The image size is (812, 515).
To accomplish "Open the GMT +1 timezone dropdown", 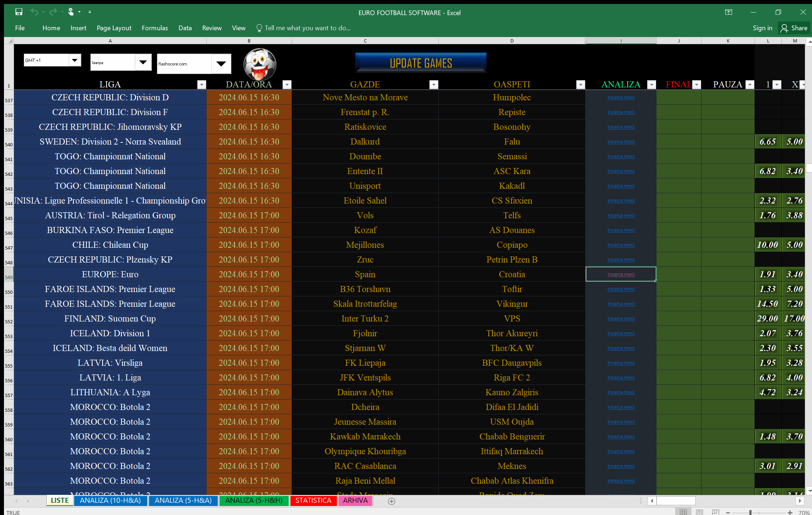I will [x=75, y=60].
